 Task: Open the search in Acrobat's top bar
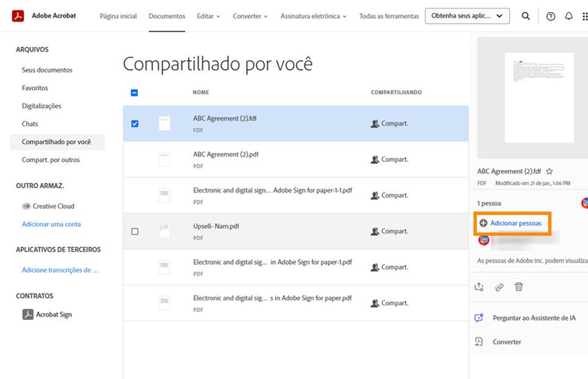526,16
